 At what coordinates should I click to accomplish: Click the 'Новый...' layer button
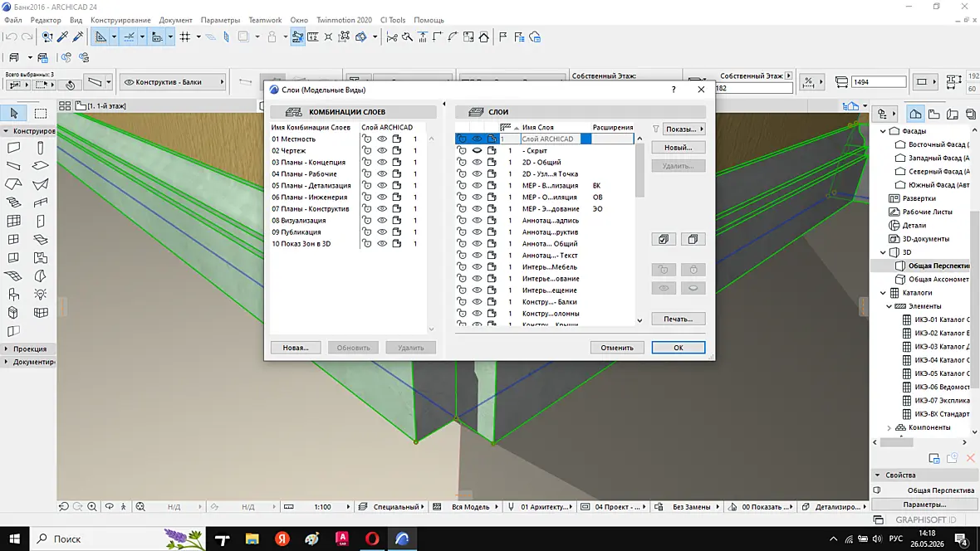tap(679, 148)
